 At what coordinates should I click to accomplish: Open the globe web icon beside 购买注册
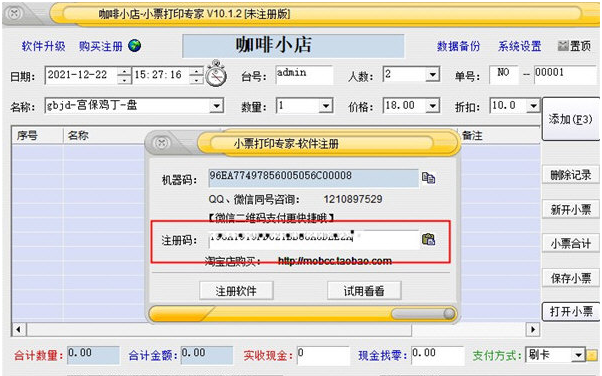(x=134, y=46)
